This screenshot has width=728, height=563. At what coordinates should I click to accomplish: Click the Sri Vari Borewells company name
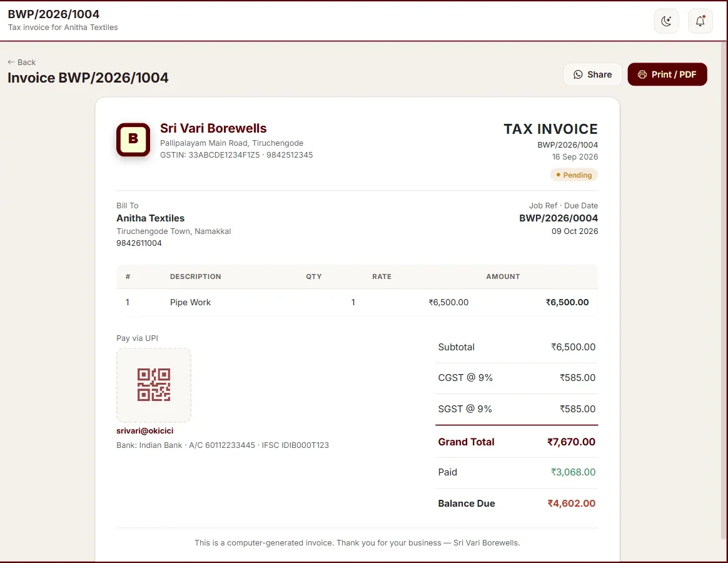tap(213, 128)
